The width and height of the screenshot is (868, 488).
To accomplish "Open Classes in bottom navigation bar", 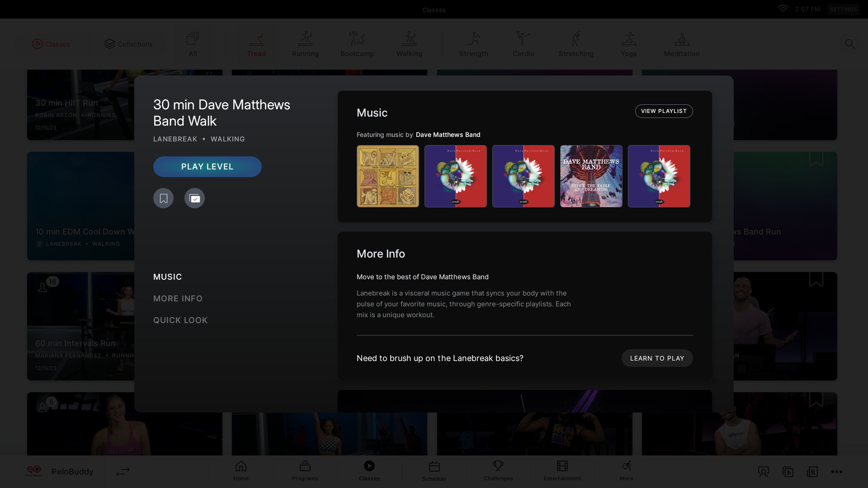I will [x=369, y=471].
